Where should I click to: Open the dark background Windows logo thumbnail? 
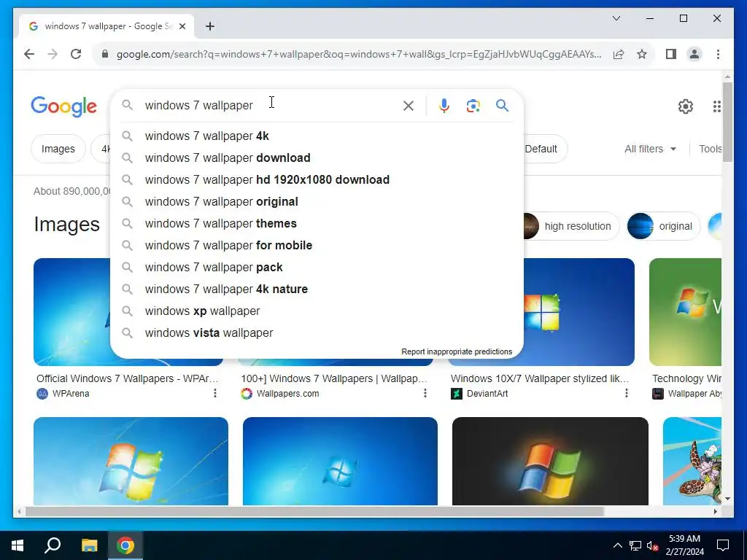pyautogui.click(x=550, y=461)
